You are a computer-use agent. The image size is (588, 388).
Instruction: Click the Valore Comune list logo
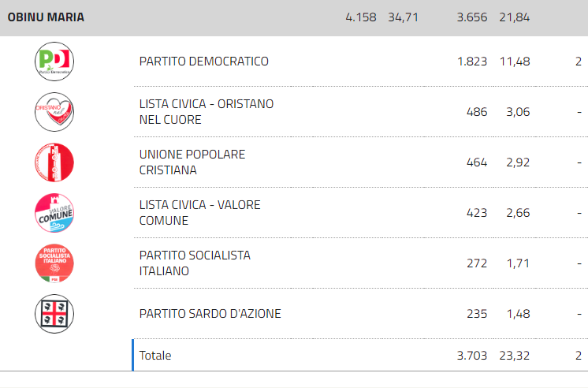point(54,213)
